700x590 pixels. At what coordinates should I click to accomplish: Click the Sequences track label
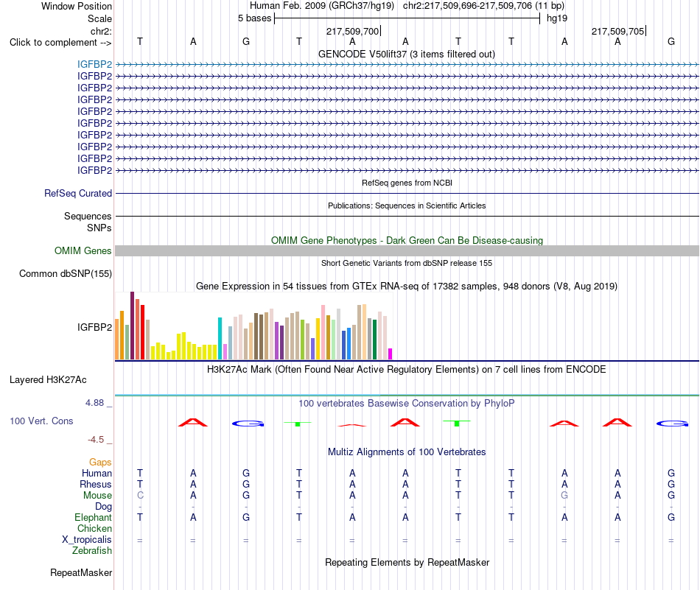click(88, 216)
